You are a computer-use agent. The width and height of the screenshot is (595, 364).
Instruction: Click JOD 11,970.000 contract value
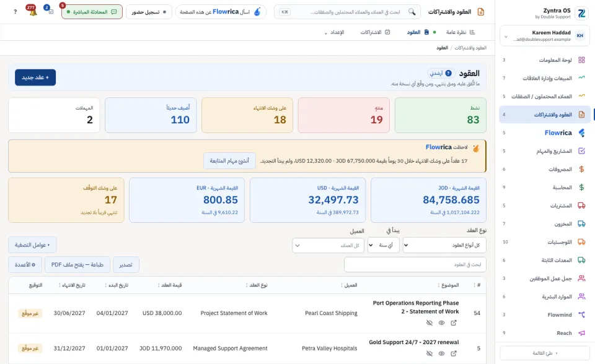(161, 348)
